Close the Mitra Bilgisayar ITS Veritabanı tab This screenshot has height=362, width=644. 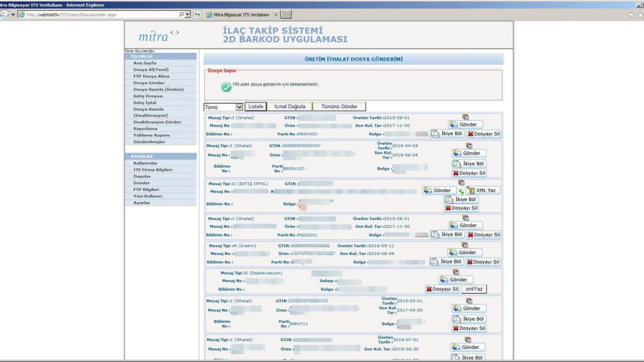pos(276,15)
